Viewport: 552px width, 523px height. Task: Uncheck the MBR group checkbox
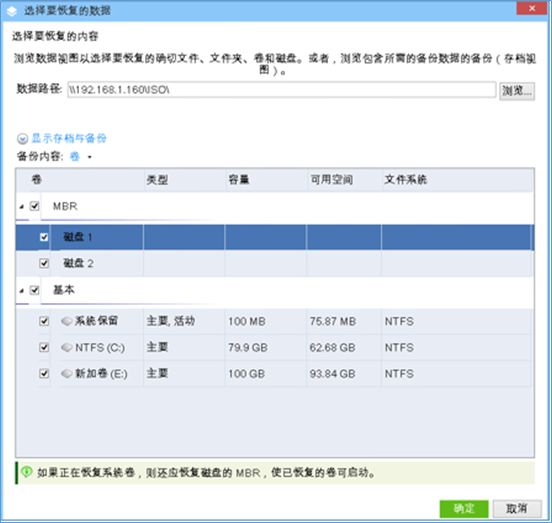34,206
